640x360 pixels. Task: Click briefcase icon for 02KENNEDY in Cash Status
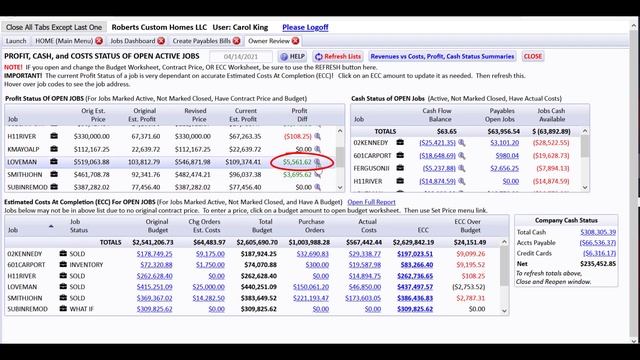point(400,142)
